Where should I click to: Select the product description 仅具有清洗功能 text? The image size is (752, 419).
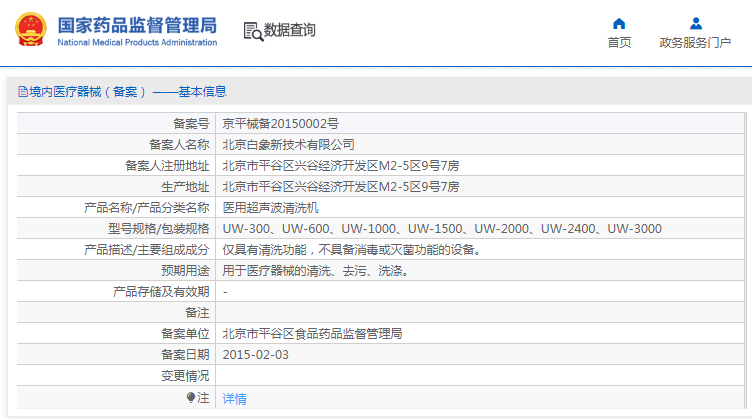pos(352,250)
